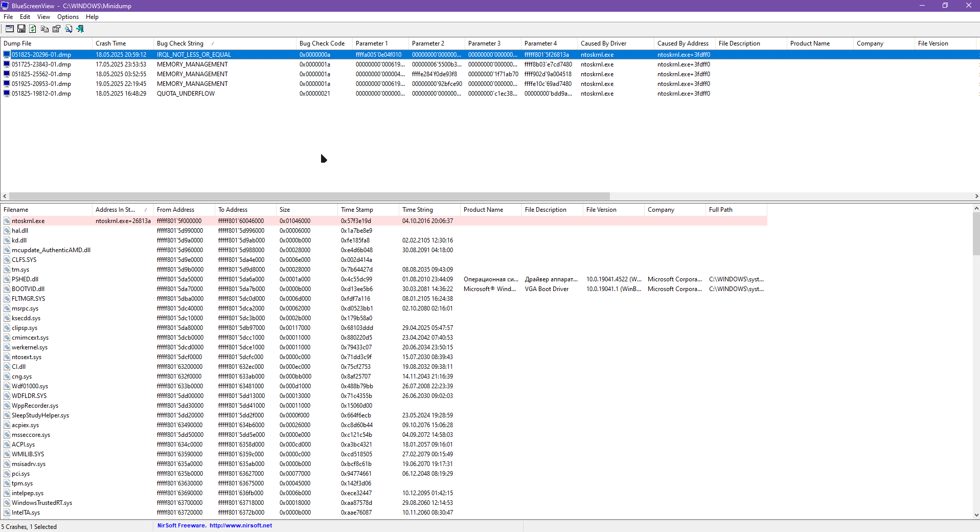Screen dimensions: 980x532
Task: Open Advanced Options toolbar icon
Action: point(10,29)
